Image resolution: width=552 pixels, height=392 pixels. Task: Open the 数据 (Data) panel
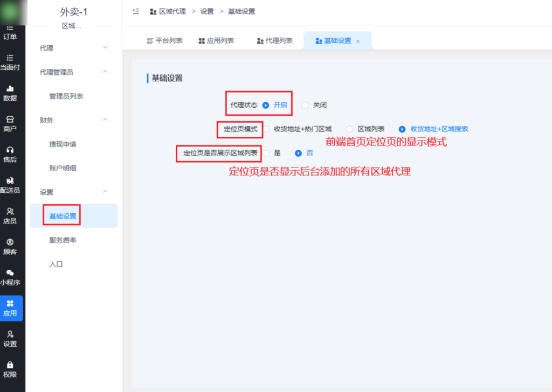[11, 93]
